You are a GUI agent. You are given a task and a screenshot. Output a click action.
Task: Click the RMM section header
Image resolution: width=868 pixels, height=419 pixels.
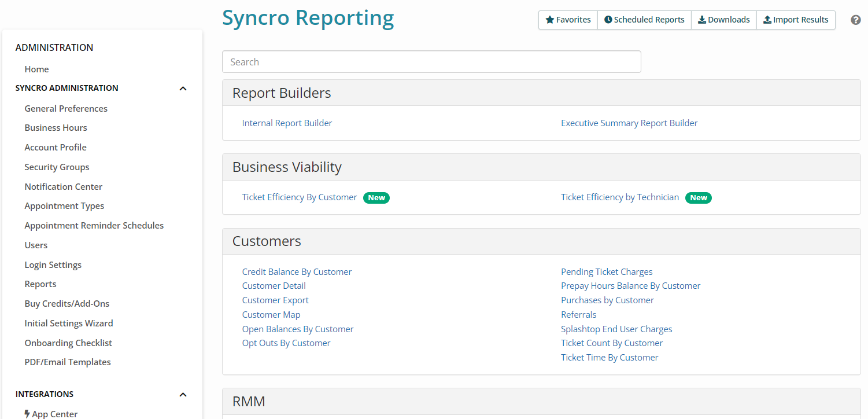pos(249,401)
